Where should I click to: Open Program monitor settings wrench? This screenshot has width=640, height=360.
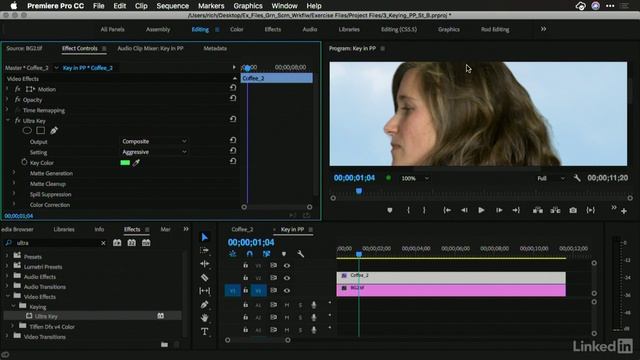coord(577,178)
